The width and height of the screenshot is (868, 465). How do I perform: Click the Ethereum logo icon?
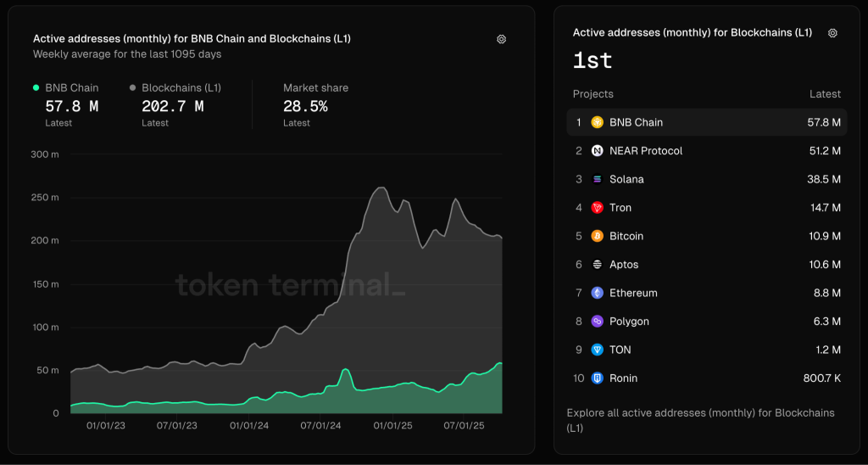click(x=598, y=293)
